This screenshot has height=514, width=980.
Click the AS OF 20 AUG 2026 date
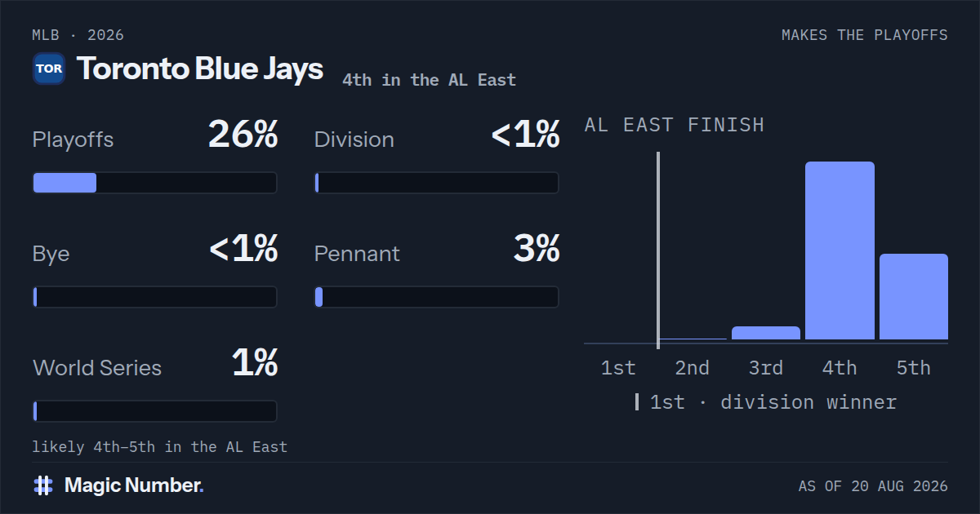coord(873,486)
